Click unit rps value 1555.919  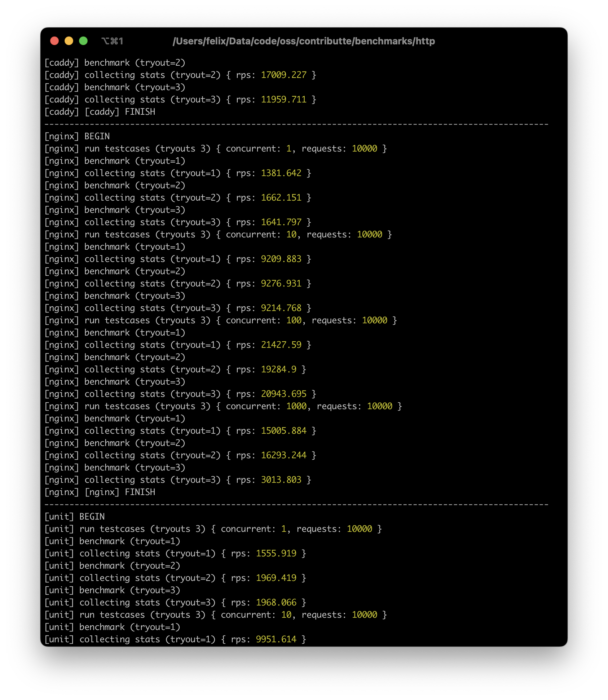click(x=276, y=554)
